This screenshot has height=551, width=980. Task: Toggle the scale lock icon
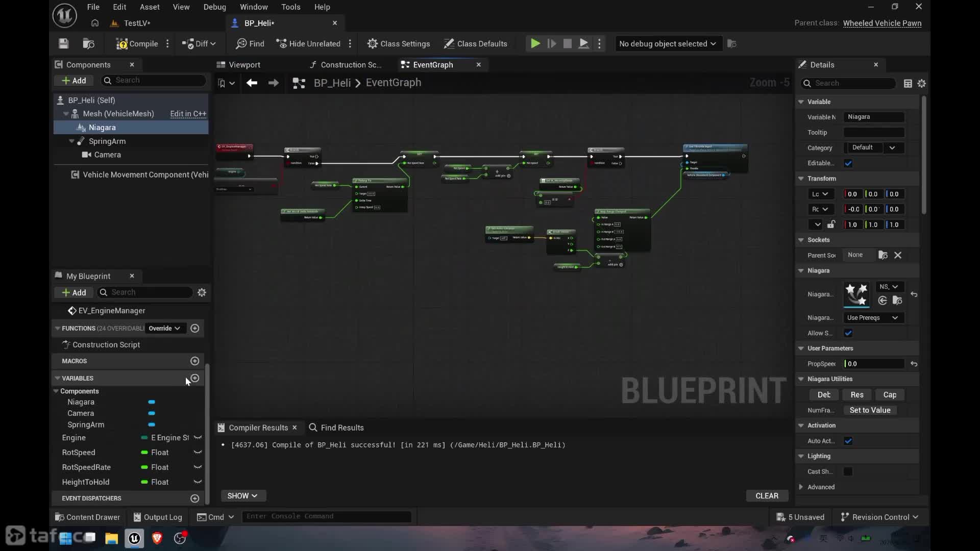[831, 224]
